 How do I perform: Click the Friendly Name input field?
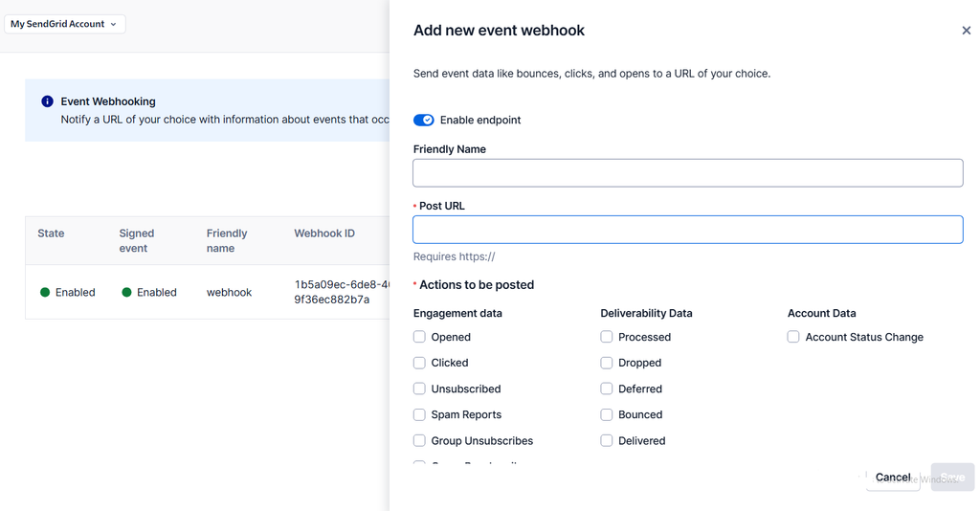tap(687, 173)
